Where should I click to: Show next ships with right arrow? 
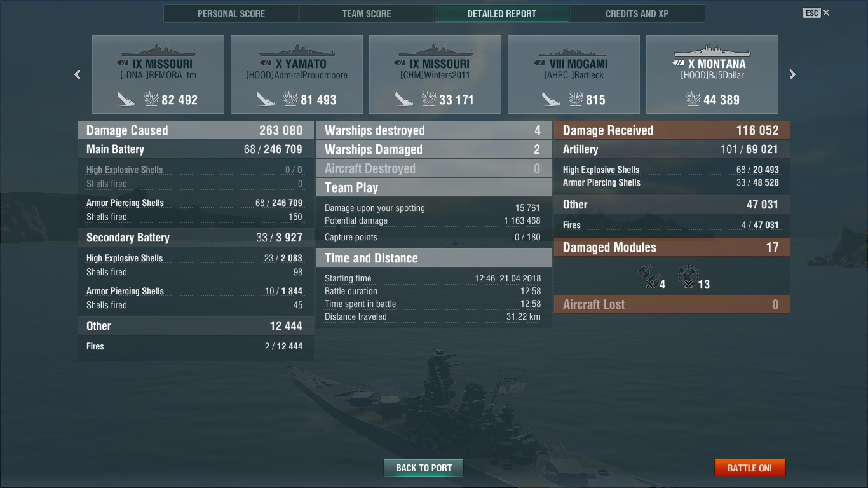point(792,74)
